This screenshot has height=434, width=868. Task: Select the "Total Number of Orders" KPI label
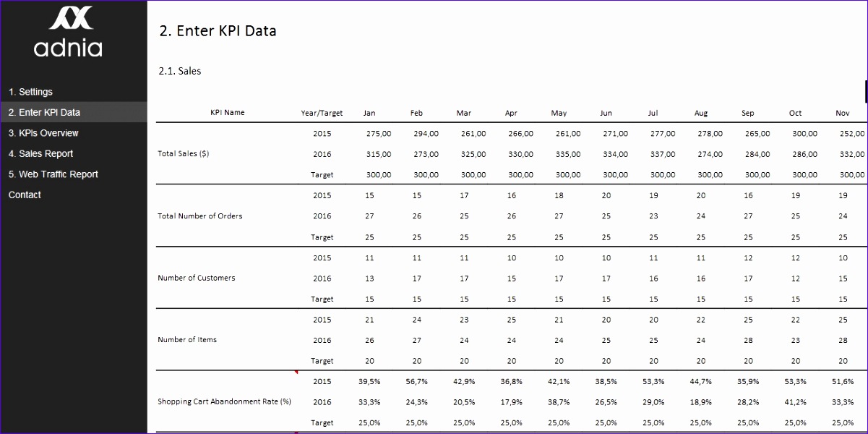(x=202, y=216)
